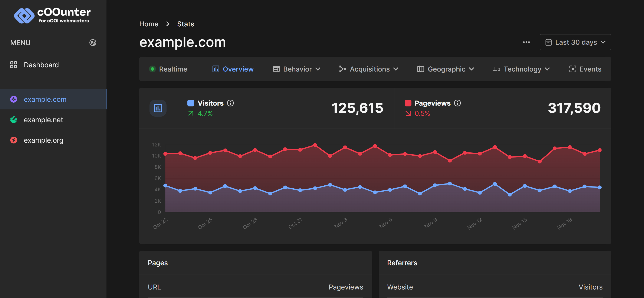
Task: Click the Visitors info icon
Action: [x=230, y=103]
